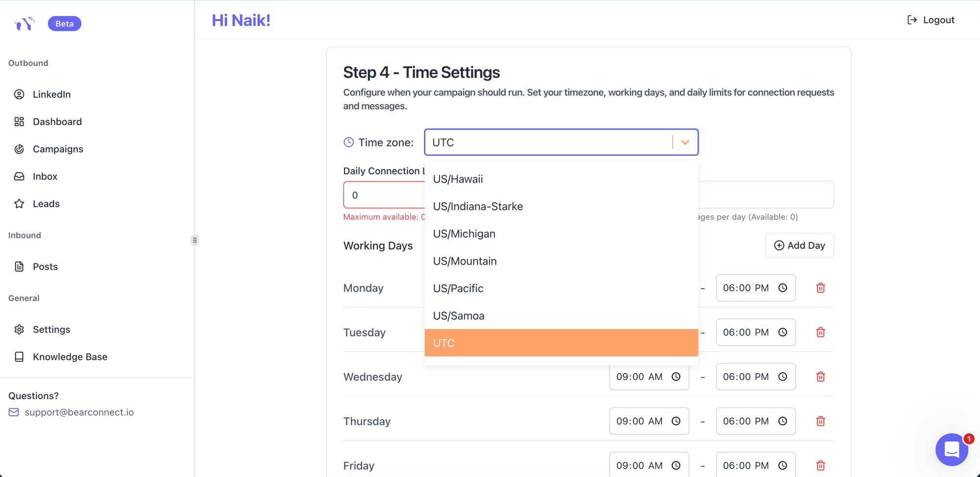Select US/Mountain time zone option
980x477 pixels.
coord(465,261)
